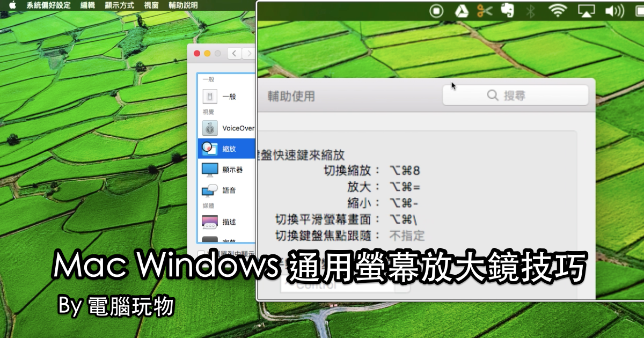The width and height of the screenshot is (644, 338).
Task: Minimize the System Preferences window
Action: (x=207, y=54)
